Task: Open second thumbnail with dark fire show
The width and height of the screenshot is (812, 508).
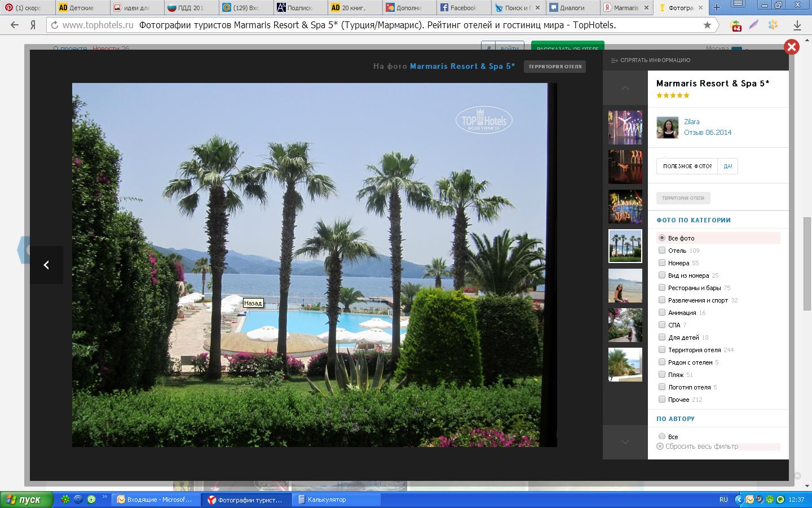Action: click(625, 167)
